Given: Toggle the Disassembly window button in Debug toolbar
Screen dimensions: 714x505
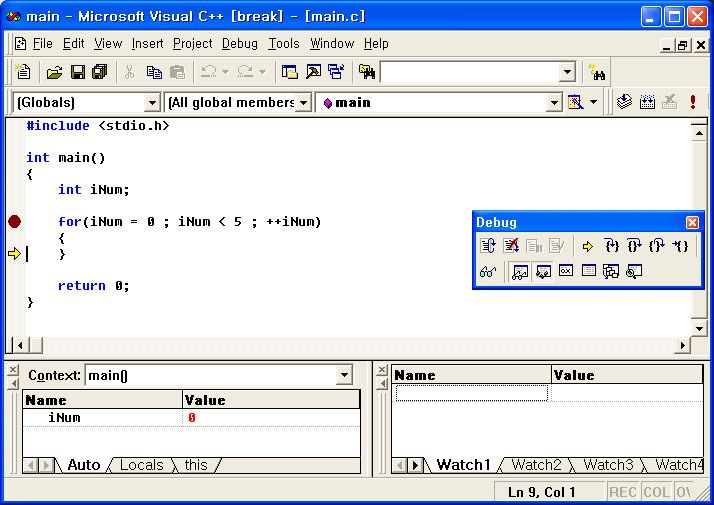Looking at the screenshot, I should pyautogui.click(x=634, y=271).
